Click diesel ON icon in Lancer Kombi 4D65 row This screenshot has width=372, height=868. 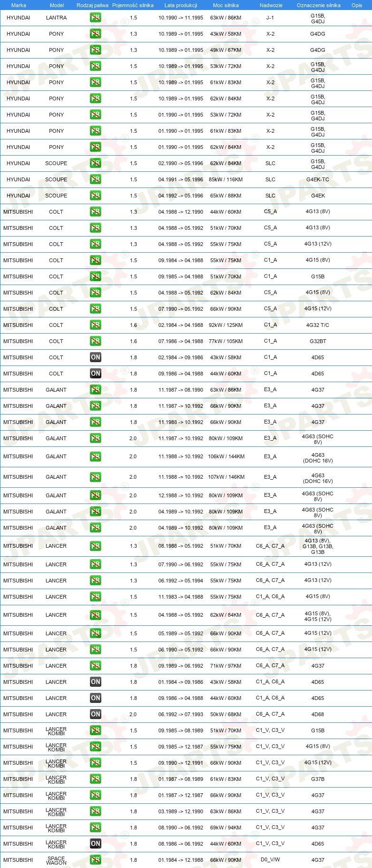pyautogui.click(x=95, y=843)
